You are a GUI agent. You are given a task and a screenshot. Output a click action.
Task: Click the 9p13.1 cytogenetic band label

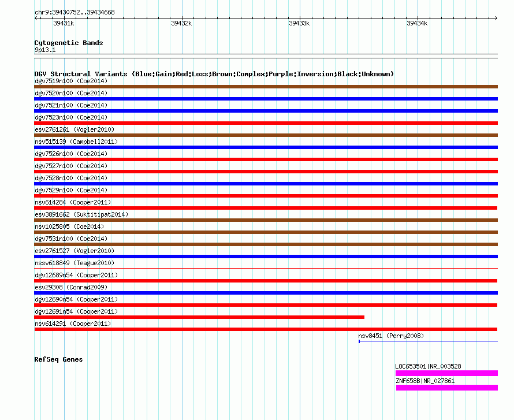tap(45, 50)
